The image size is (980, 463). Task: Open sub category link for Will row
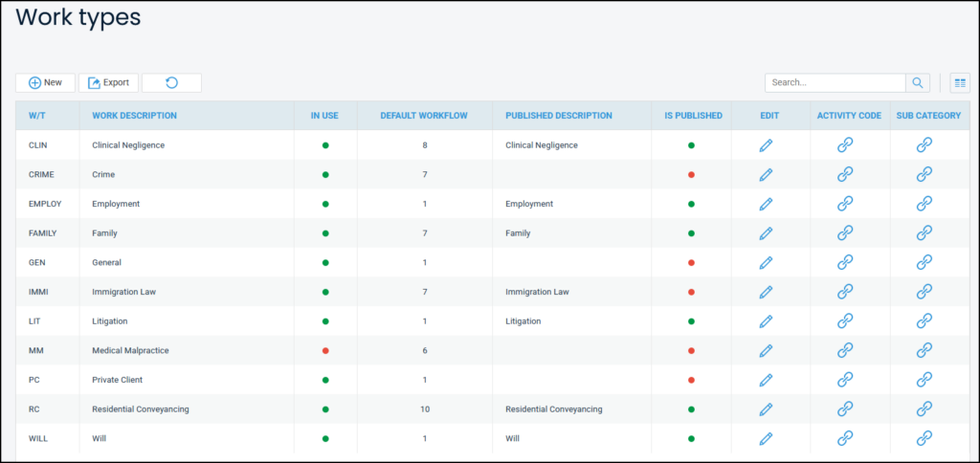click(x=924, y=438)
